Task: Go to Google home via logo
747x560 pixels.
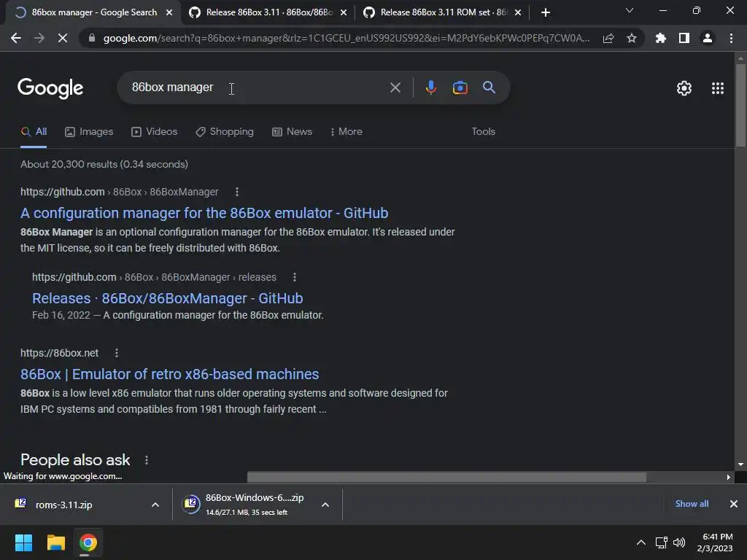Action: point(50,88)
